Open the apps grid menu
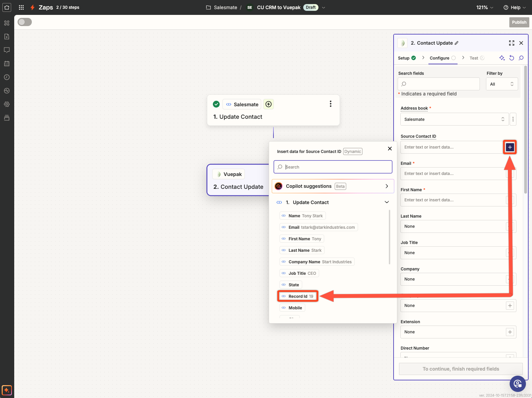The width and height of the screenshot is (532, 398). [x=21, y=7]
